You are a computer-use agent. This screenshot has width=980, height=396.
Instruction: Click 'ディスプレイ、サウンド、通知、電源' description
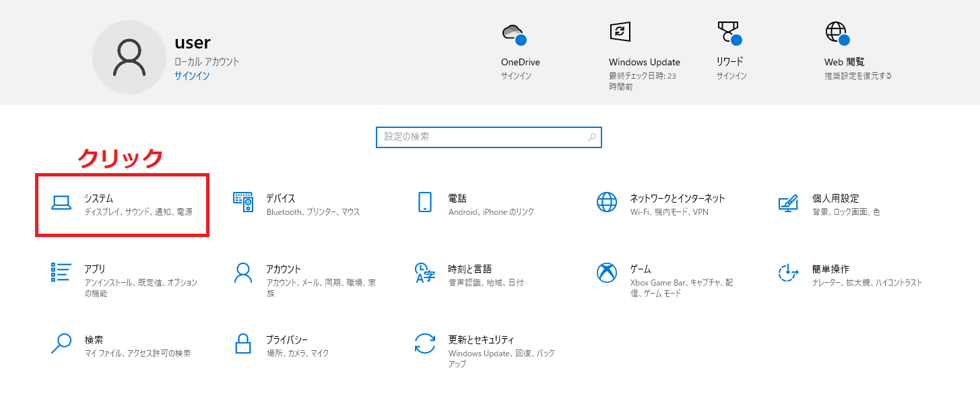(138, 211)
